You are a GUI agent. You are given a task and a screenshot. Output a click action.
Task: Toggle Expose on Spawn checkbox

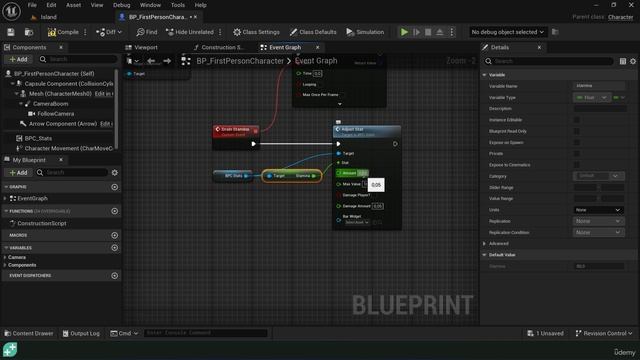[577, 142]
